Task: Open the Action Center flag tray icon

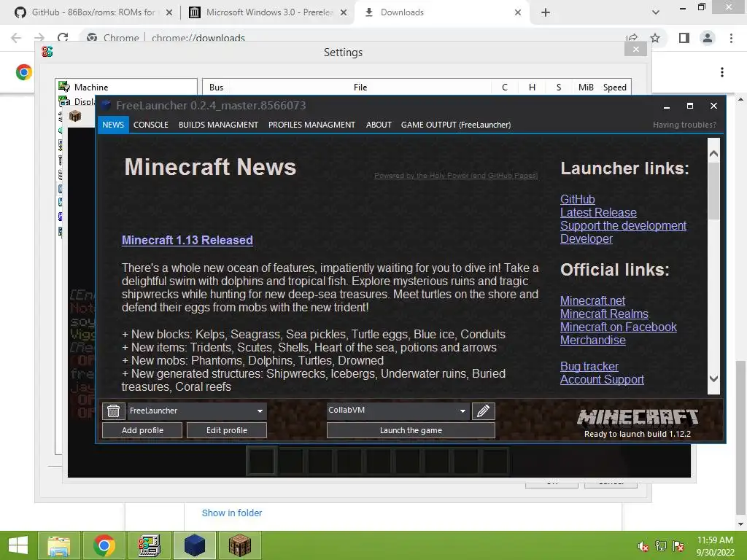Action: pyautogui.click(x=678, y=546)
